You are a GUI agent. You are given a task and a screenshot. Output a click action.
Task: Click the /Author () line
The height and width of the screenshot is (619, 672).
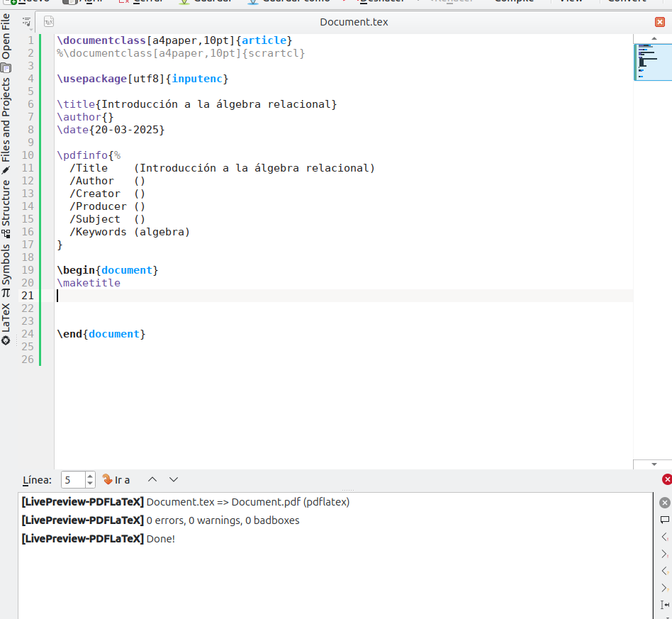point(107,181)
